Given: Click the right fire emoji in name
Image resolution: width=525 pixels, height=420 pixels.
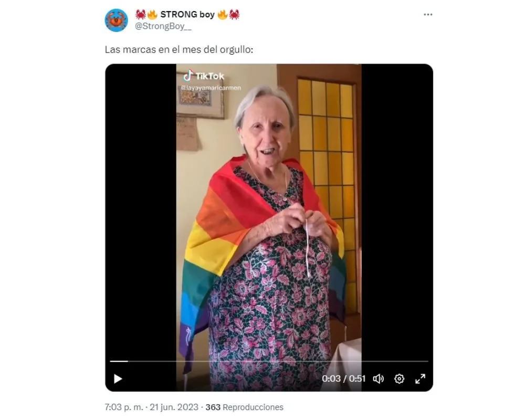Looking at the screenshot, I should 223,14.
